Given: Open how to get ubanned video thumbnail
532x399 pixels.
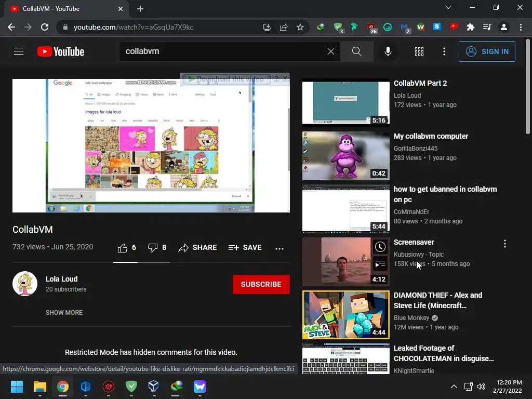Looking at the screenshot, I should pyautogui.click(x=345, y=209).
